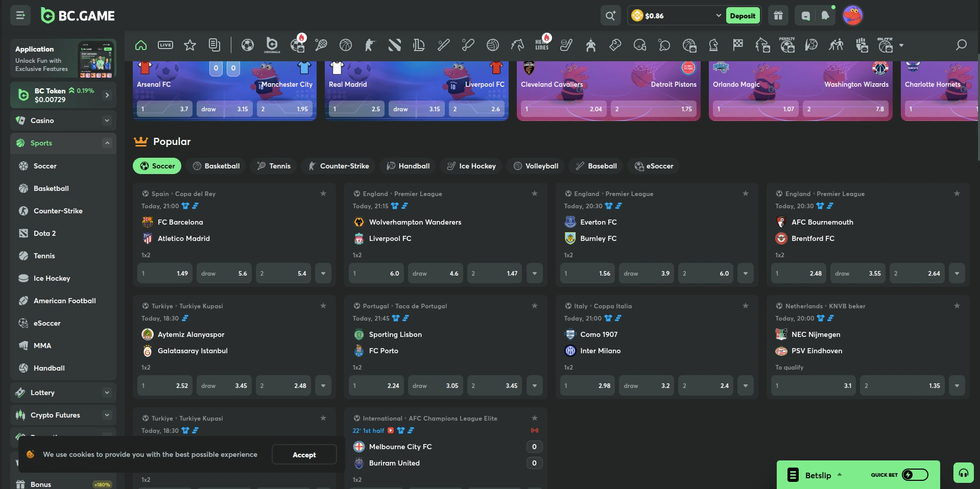Open Dota 2 in the sidebar
980x489 pixels.
pos(45,233)
